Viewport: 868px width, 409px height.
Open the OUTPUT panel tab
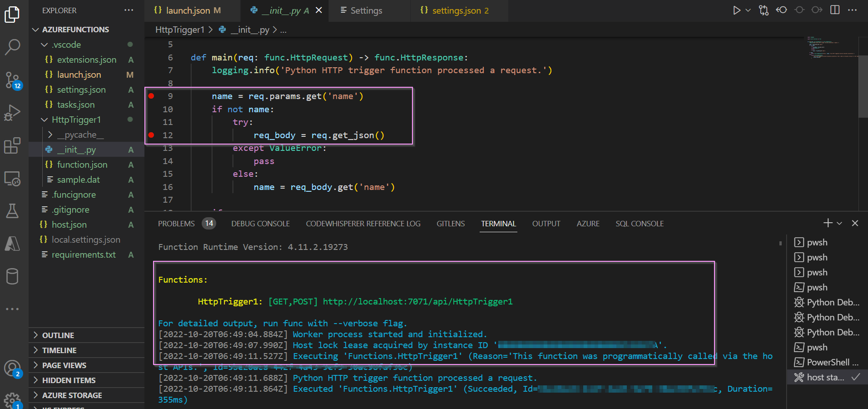tap(546, 224)
